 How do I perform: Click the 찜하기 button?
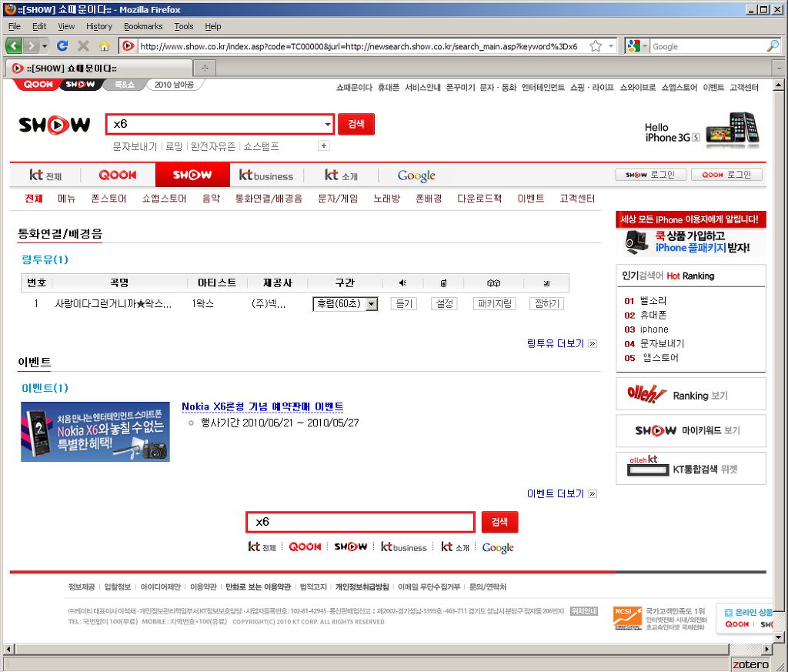547,303
